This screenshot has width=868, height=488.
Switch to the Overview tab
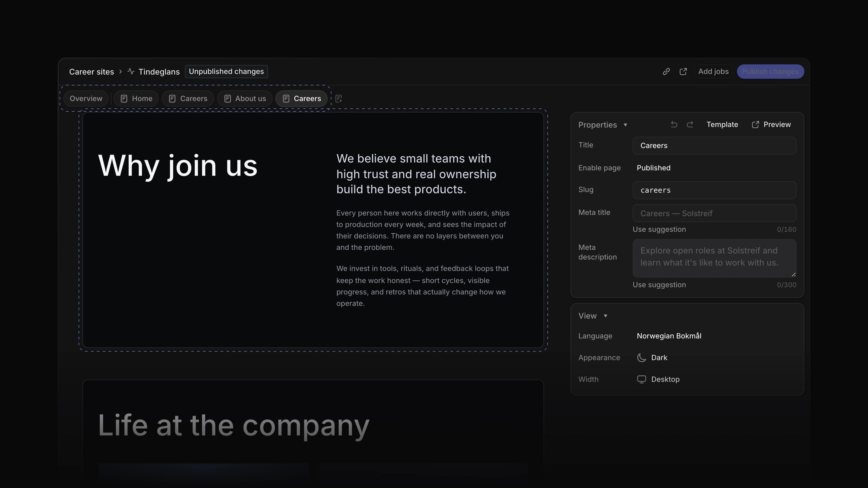click(x=86, y=99)
